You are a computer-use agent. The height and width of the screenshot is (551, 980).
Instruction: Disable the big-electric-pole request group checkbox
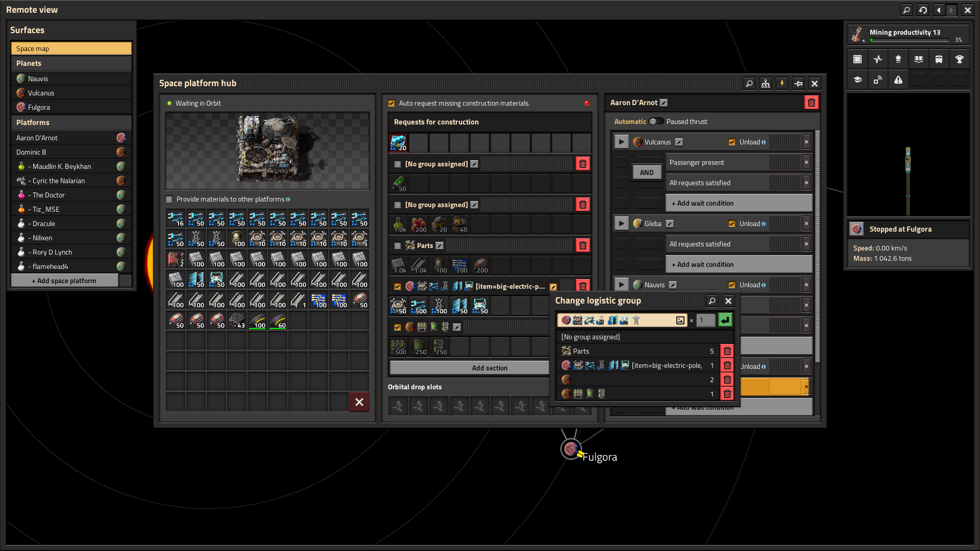pos(398,287)
